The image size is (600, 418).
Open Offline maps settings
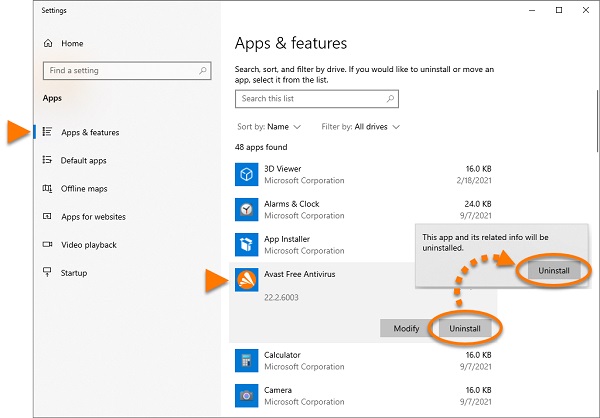click(x=84, y=189)
